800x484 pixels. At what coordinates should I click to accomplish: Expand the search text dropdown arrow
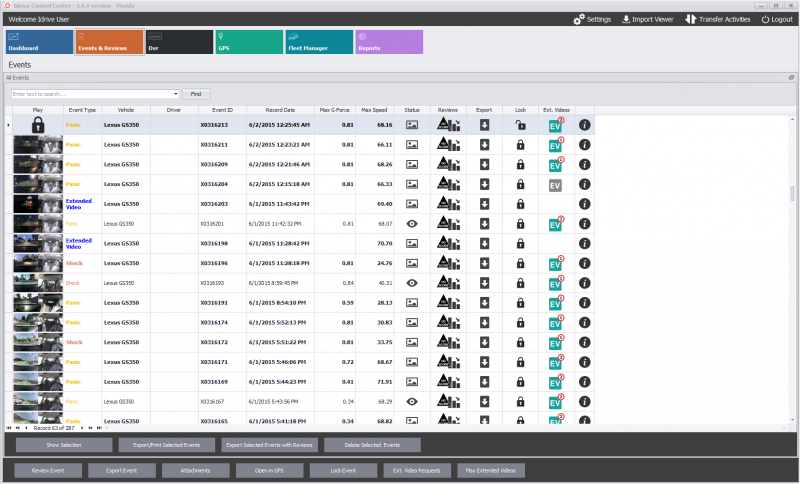[176, 93]
